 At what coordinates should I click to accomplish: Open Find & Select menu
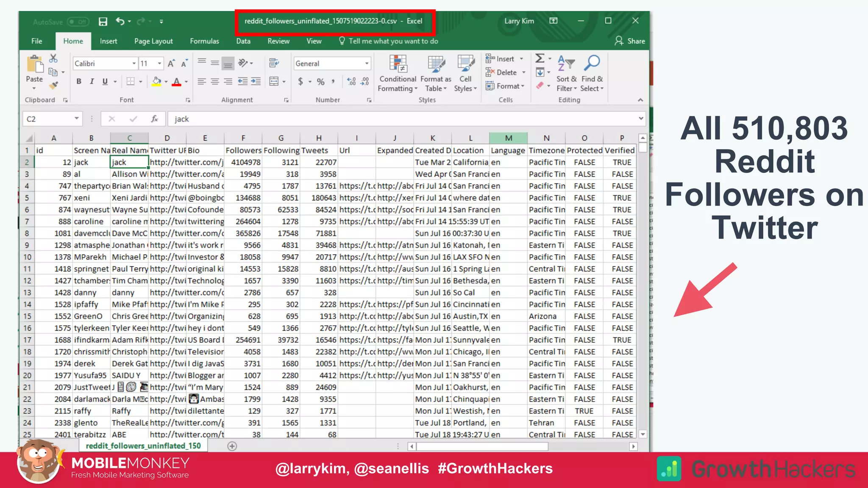(x=592, y=74)
